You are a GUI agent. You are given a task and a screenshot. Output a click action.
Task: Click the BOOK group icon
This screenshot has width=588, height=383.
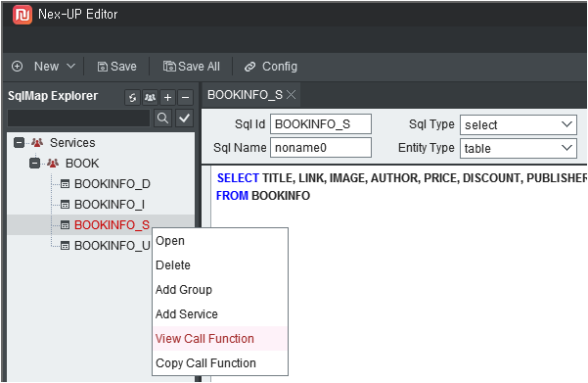click(53, 164)
